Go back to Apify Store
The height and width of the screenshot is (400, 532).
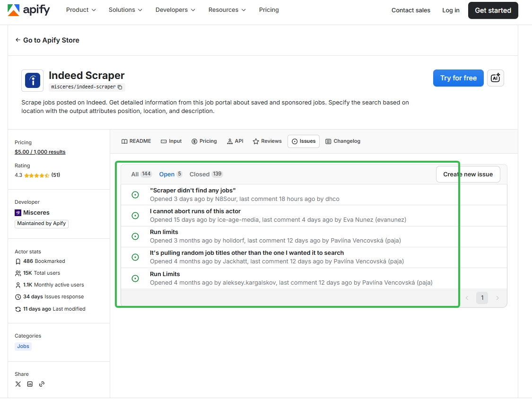47,41
